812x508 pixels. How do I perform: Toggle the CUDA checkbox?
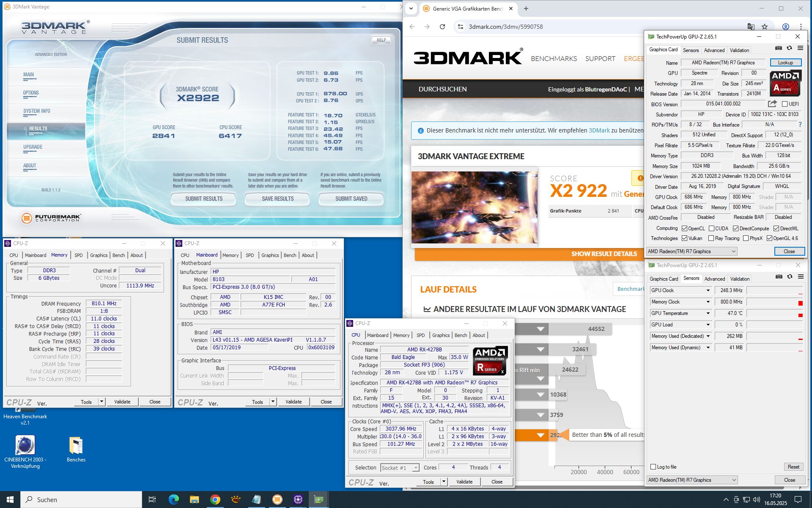click(712, 229)
